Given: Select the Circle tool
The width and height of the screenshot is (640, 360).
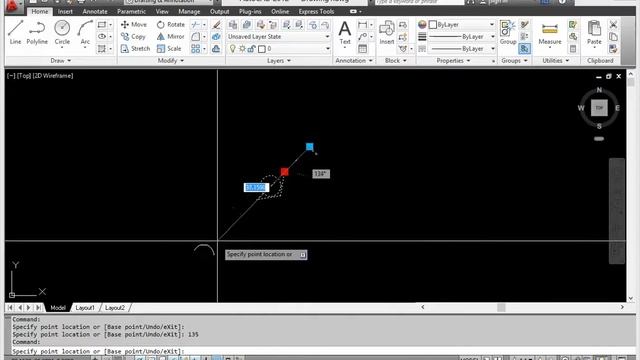Looking at the screenshot, I should coord(62,32).
